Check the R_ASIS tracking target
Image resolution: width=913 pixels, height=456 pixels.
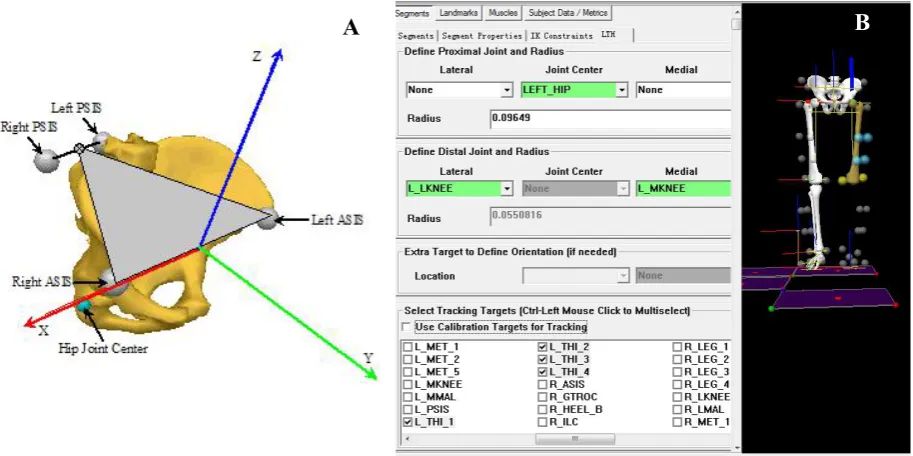pyautogui.click(x=543, y=384)
